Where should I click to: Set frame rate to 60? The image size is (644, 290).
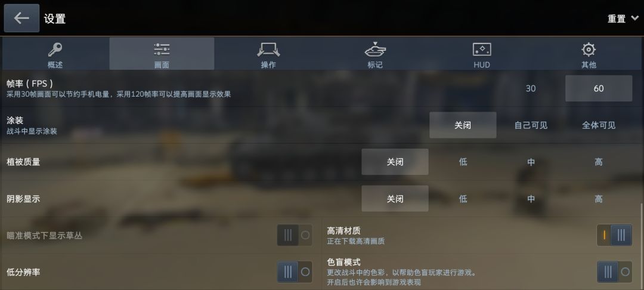pyautogui.click(x=599, y=88)
